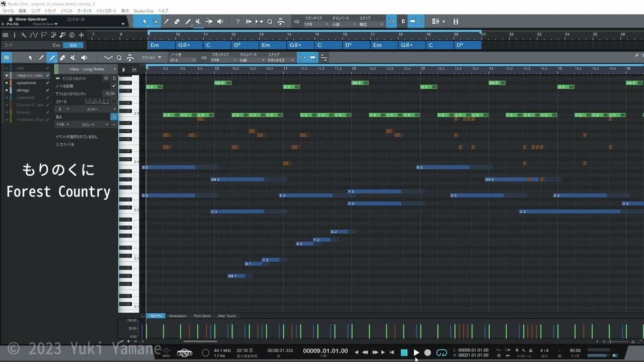Click the return to zero transport button
Screen dimensions: 644x362
[391, 352]
